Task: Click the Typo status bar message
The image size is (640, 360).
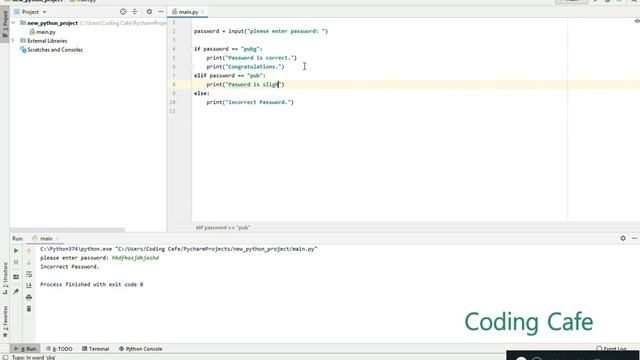Action: tap(34, 357)
